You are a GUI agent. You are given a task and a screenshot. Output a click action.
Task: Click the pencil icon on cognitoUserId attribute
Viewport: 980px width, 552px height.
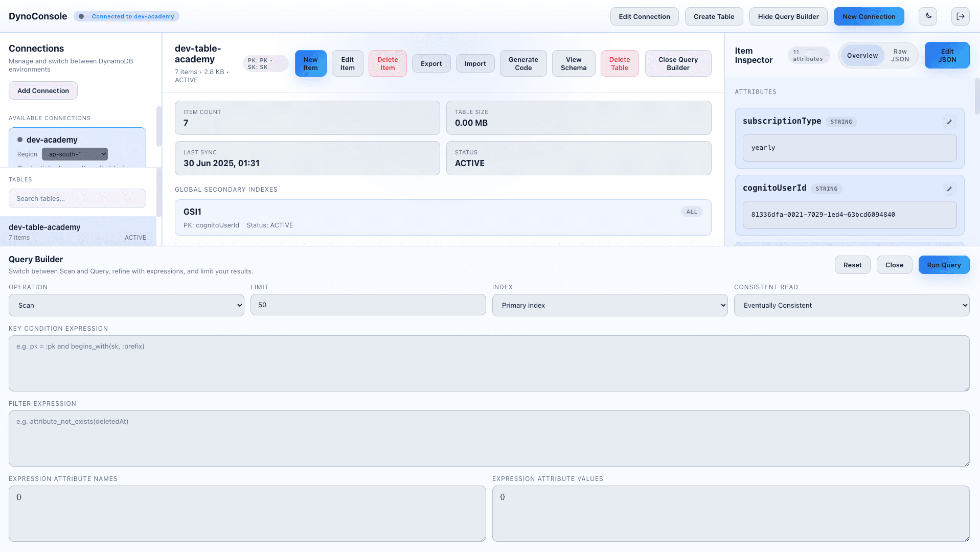[949, 189]
